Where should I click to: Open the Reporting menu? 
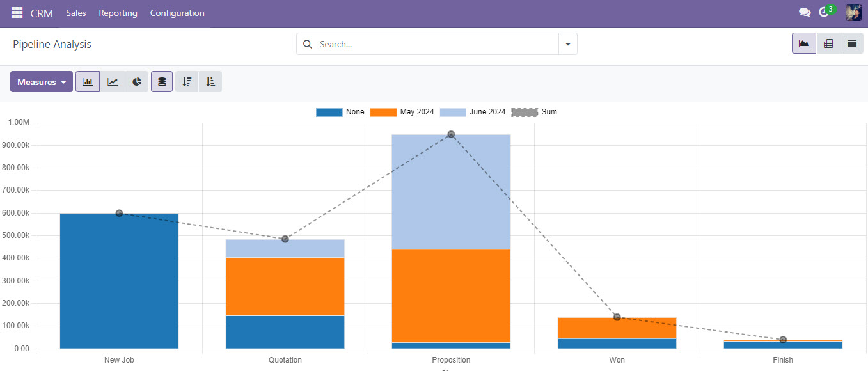click(x=118, y=13)
